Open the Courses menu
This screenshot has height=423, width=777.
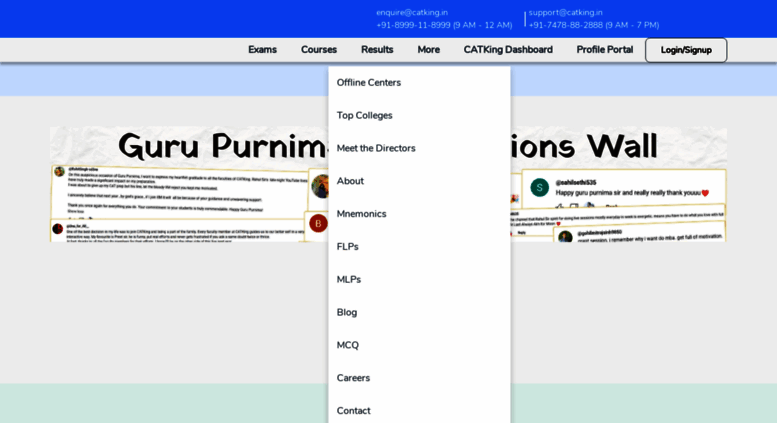pos(319,50)
